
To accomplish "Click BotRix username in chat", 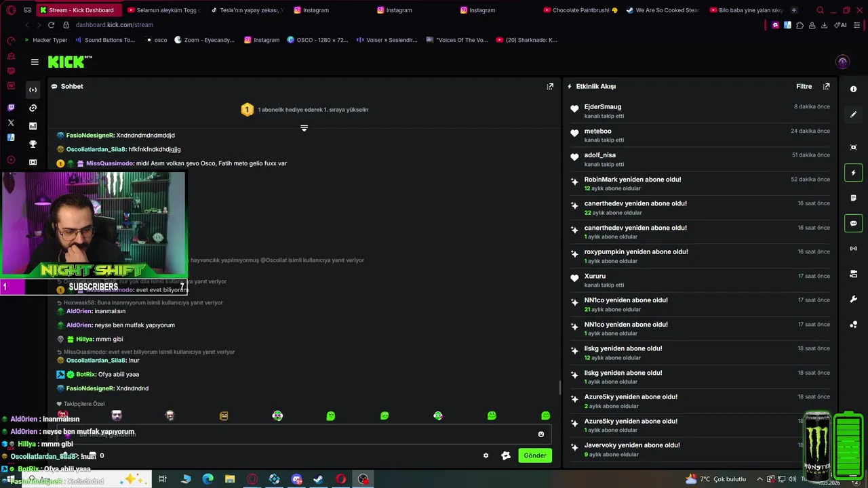I will pyautogui.click(x=85, y=374).
